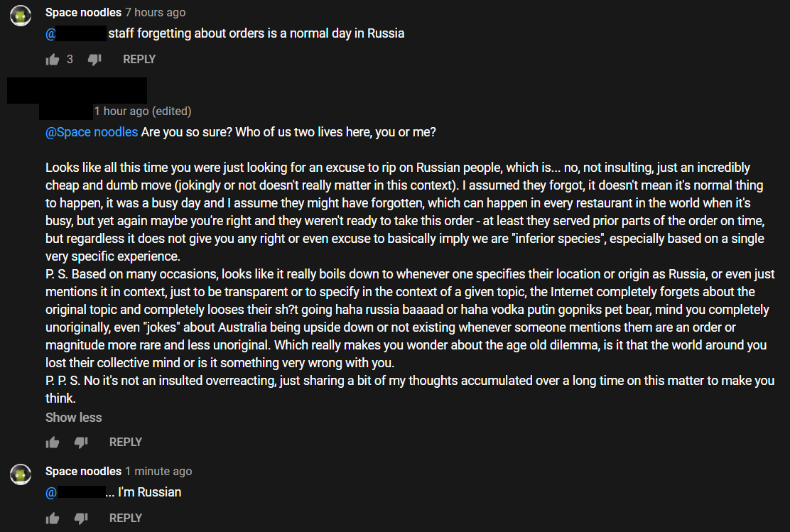This screenshot has height=532, width=790.
Task: Open the '1 hour ago (edited)' timestamp link
Action: point(142,112)
